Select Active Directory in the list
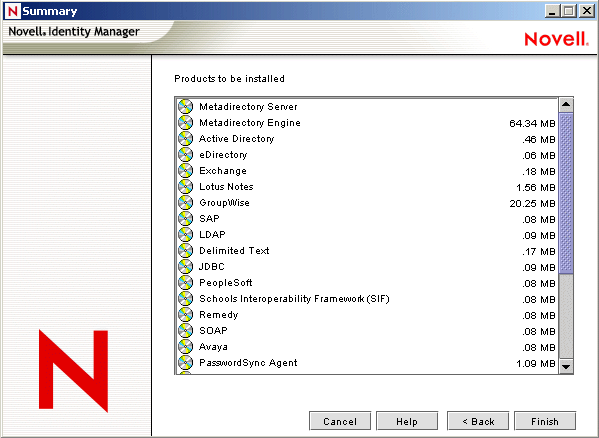Viewport: 599px width, 438px height. 367,139
